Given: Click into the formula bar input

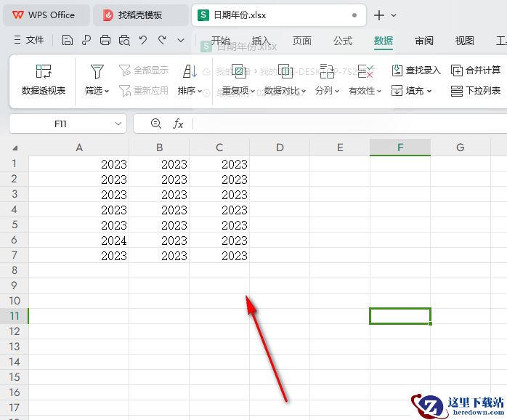Looking at the screenshot, I should point(350,124).
